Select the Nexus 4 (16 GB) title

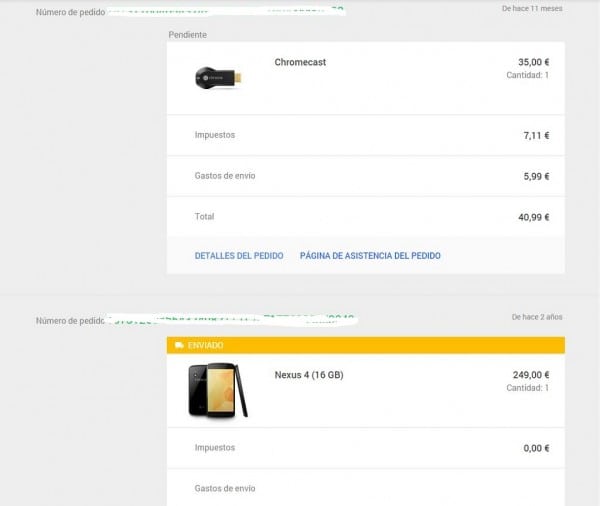(x=309, y=375)
